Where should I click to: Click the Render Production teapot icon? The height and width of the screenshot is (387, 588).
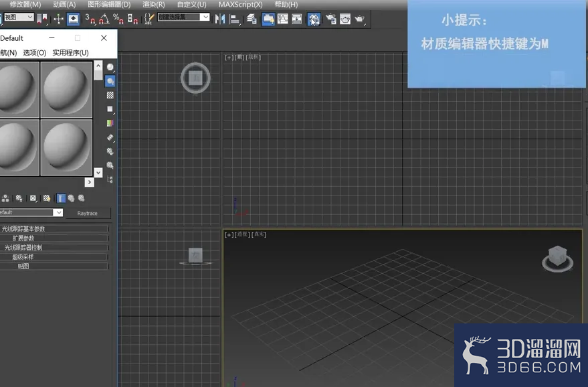(359, 19)
